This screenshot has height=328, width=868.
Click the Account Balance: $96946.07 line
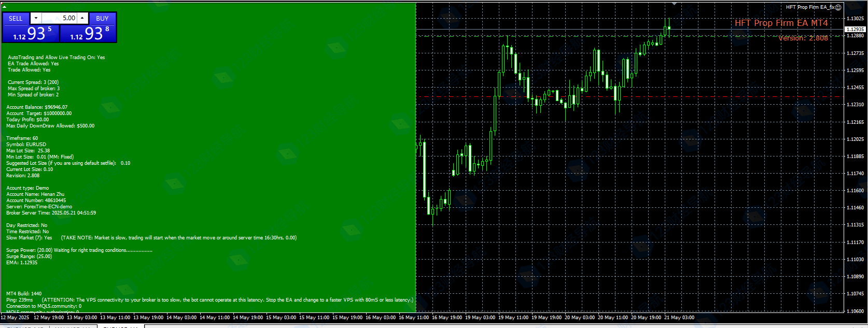click(x=37, y=107)
